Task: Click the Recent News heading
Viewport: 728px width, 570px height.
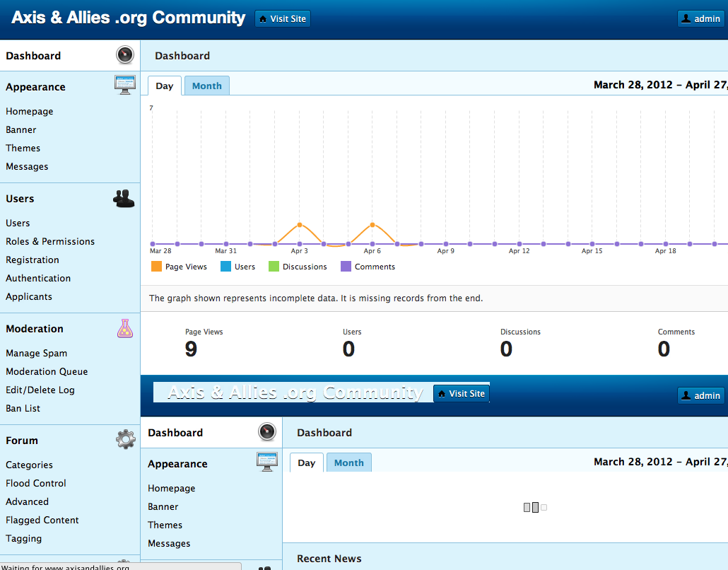Action: [x=329, y=559]
